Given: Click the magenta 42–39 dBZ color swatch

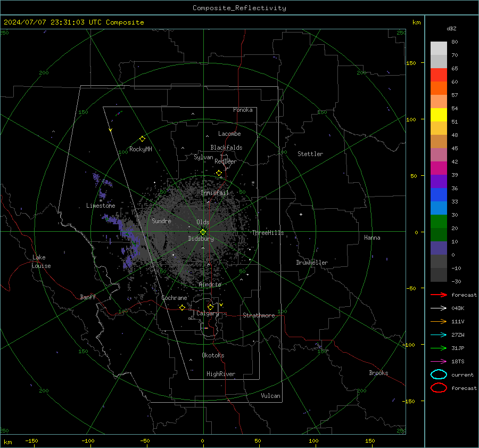Looking at the screenshot, I should tap(439, 168).
